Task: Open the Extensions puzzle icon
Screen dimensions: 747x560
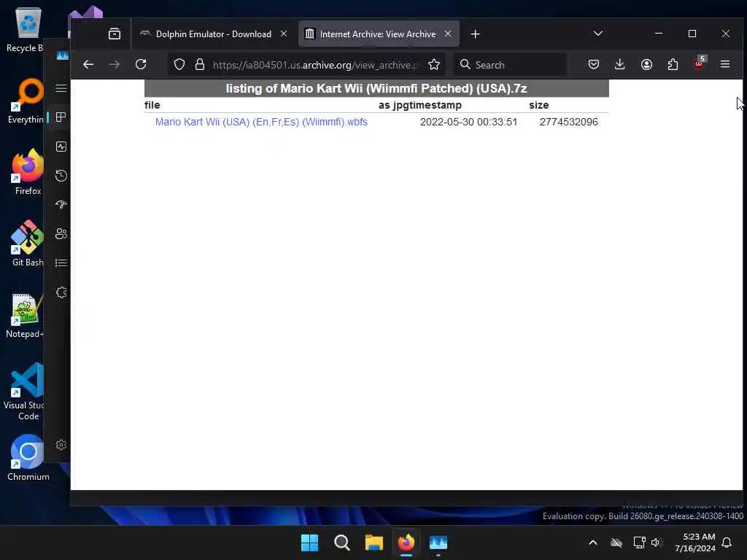Action: [673, 64]
